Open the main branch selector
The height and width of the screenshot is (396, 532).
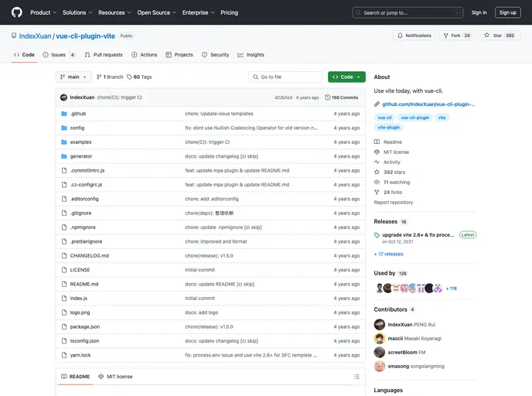click(x=73, y=77)
